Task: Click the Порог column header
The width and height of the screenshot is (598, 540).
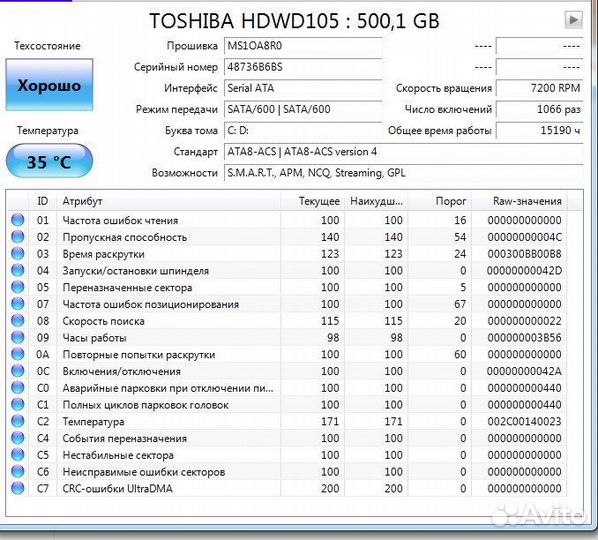Action: pos(439,201)
